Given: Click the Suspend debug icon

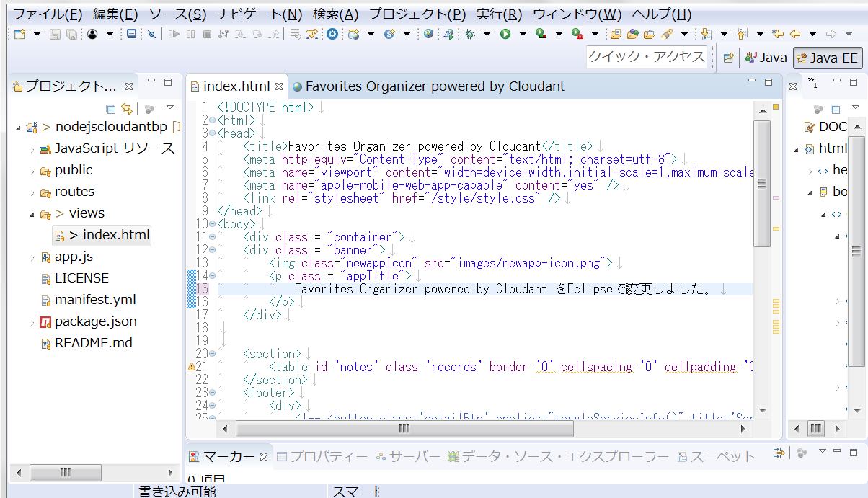Looking at the screenshot, I should 190,34.
